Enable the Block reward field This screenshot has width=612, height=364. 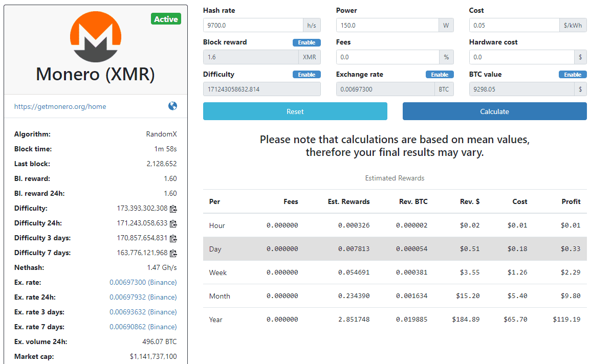[307, 42]
